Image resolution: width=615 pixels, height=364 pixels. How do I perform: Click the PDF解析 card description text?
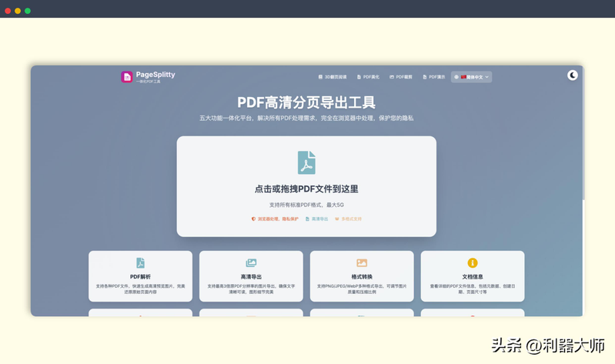(x=140, y=289)
